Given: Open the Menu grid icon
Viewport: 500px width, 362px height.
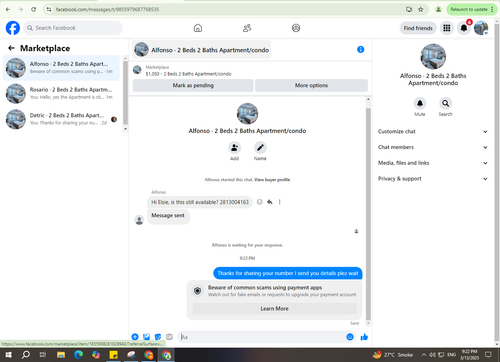Looking at the screenshot, I should pos(447,28).
